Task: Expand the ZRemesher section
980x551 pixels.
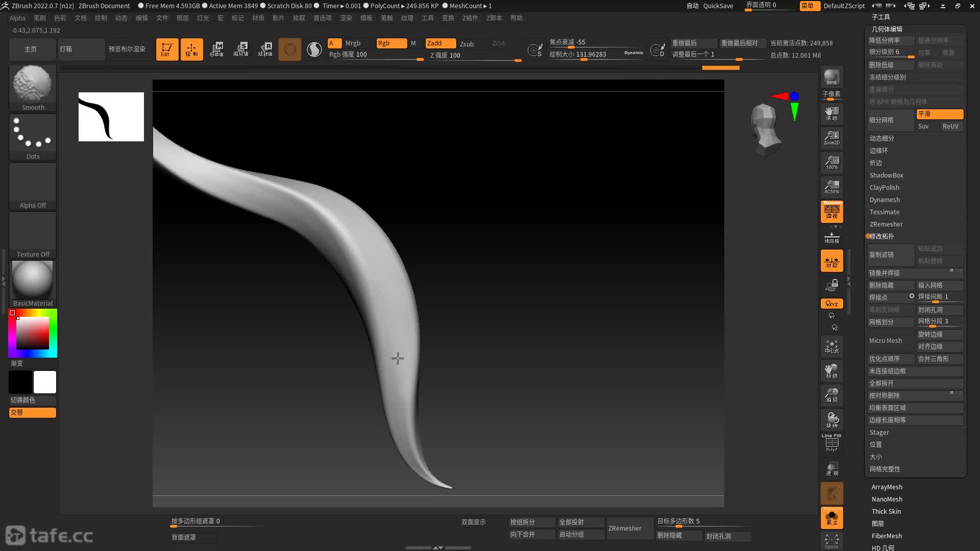Action: click(x=886, y=224)
